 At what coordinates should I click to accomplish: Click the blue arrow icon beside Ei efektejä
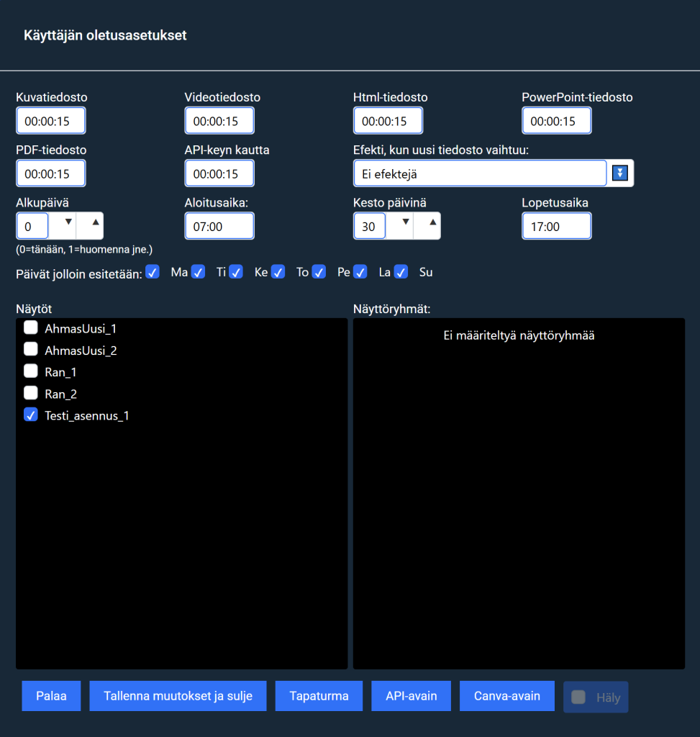coord(620,173)
